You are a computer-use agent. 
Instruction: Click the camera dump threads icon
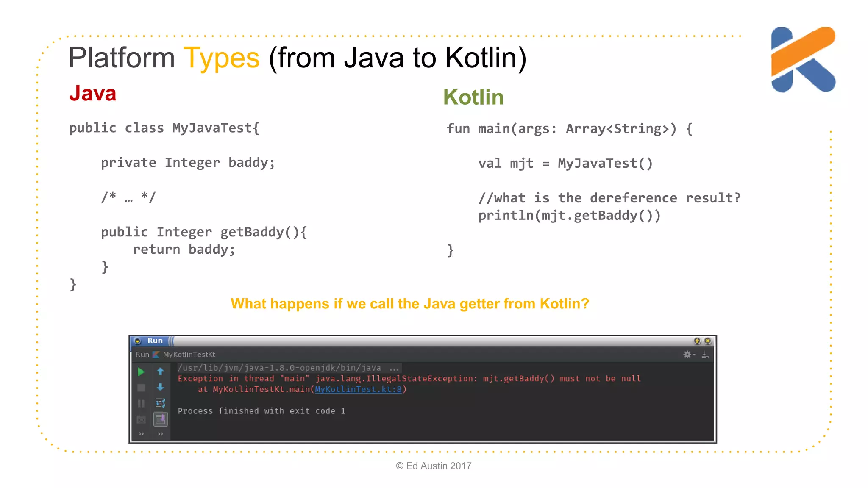pyautogui.click(x=141, y=419)
